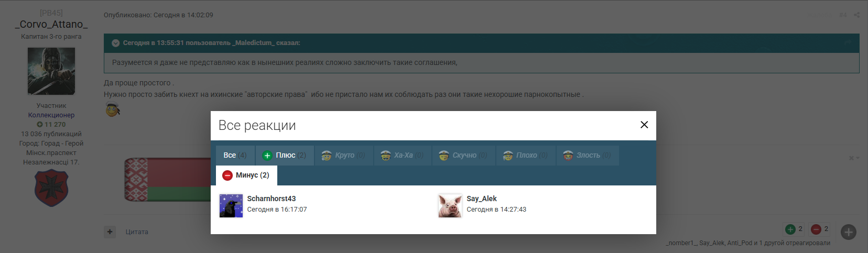
Task: Switch to the 'Все (4)' reactions tab
Action: [x=235, y=156]
